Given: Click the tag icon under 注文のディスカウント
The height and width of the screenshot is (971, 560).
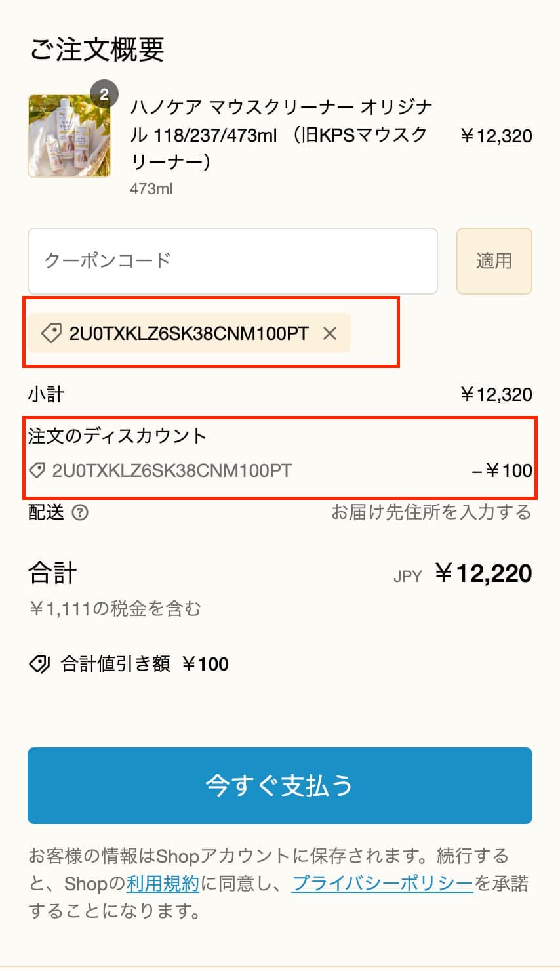Looking at the screenshot, I should pyautogui.click(x=37, y=470).
